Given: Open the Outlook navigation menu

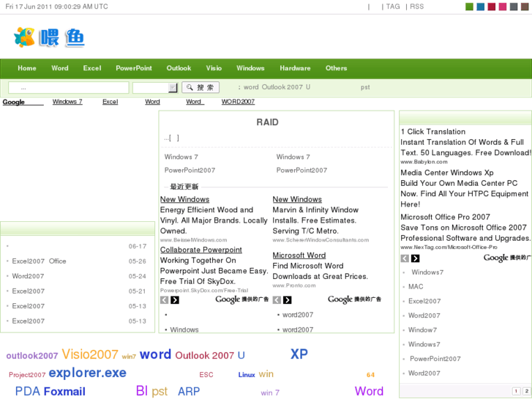Looking at the screenshot, I should (179, 68).
